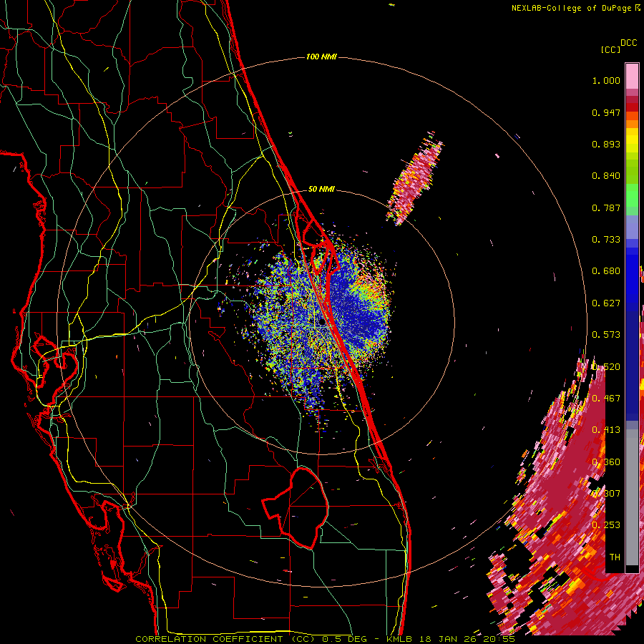Click the radar site marker at ring center
This screenshot has width=644, height=644.
click(322, 323)
